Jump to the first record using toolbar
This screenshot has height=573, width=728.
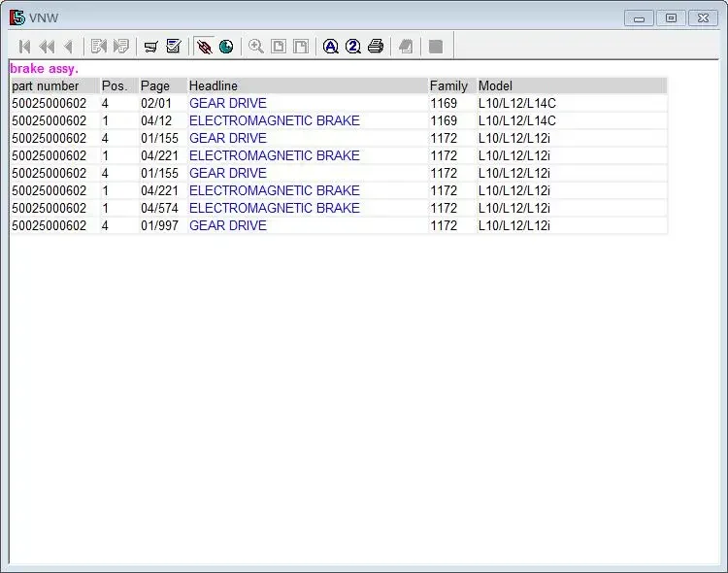[x=24, y=47]
